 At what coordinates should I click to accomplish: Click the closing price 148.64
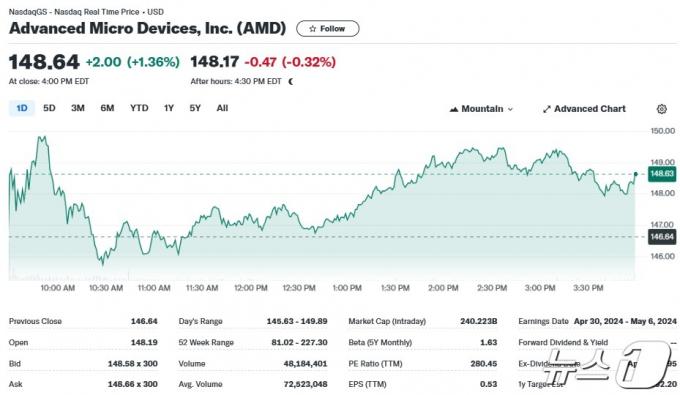pos(44,62)
